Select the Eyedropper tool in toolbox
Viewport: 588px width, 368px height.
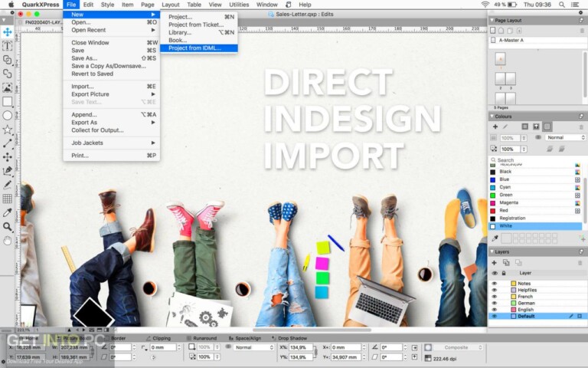click(x=7, y=212)
